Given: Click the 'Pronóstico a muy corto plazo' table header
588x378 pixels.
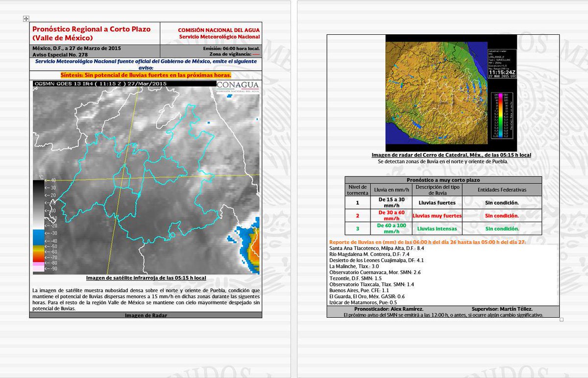Looking at the screenshot, I should pyautogui.click(x=443, y=180).
